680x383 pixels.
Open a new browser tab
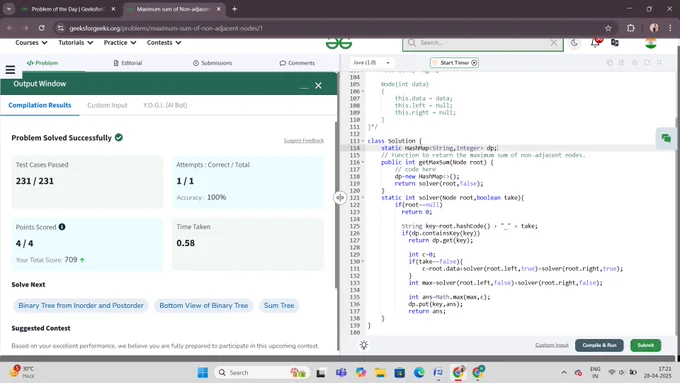click(x=234, y=9)
